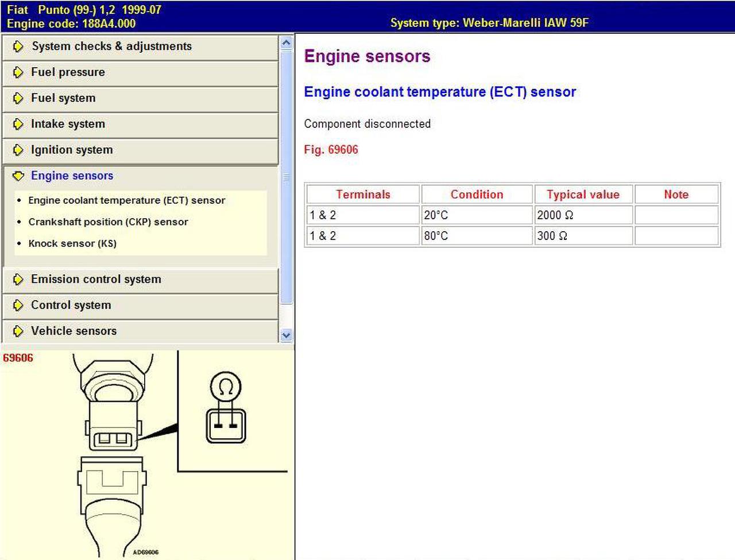Click the ohmmeter symbol in the diagram

226,388
